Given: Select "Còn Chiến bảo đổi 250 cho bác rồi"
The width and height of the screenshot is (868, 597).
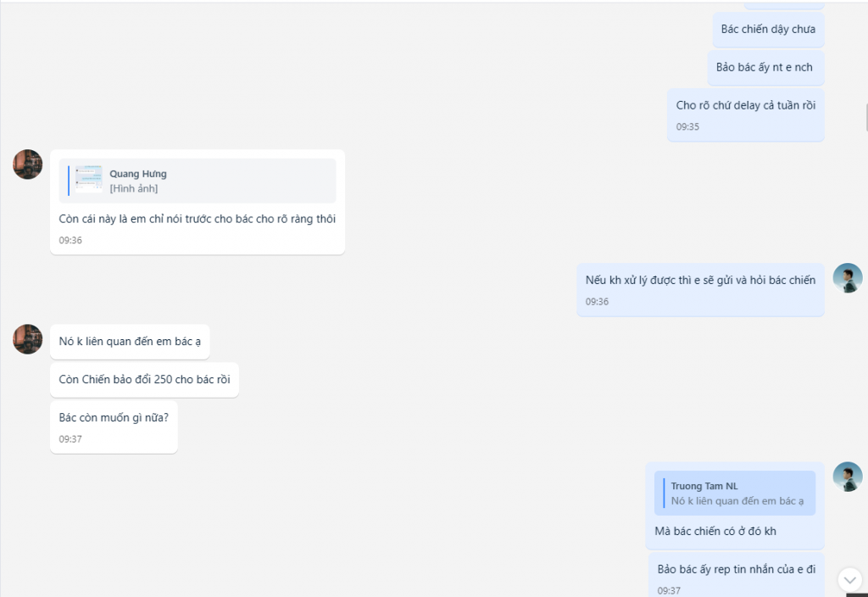Looking at the screenshot, I should (x=144, y=379).
